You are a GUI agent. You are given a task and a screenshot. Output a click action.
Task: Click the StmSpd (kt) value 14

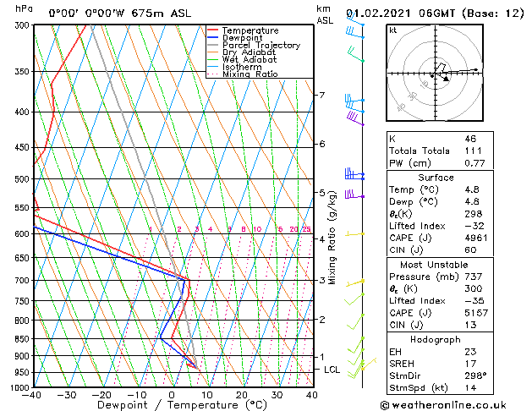point(470,387)
